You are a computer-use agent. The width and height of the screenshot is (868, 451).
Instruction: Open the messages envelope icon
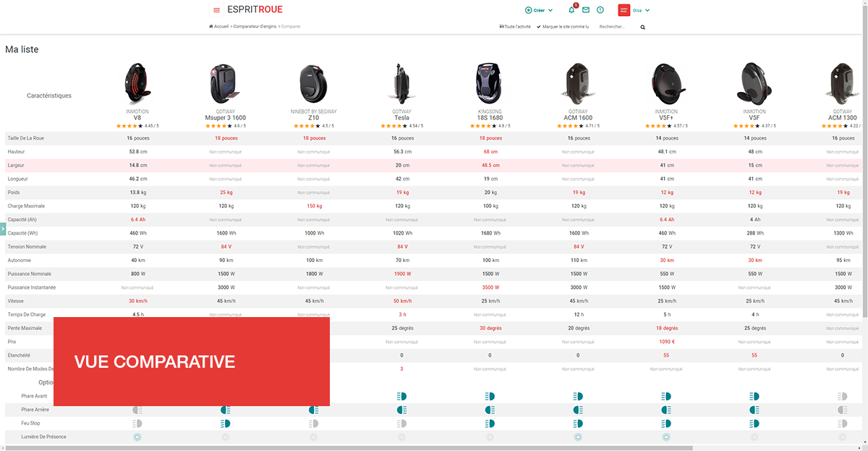pyautogui.click(x=586, y=10)
